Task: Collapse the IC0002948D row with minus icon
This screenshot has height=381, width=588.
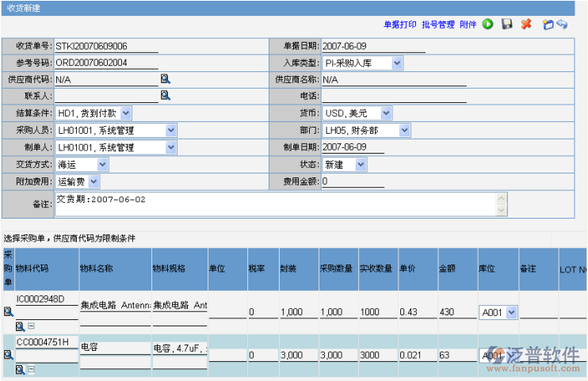Action: (31, 326)
